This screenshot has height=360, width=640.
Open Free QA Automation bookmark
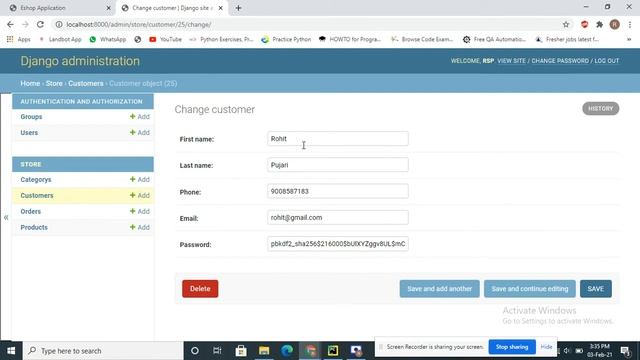click(x=494, y=39)
